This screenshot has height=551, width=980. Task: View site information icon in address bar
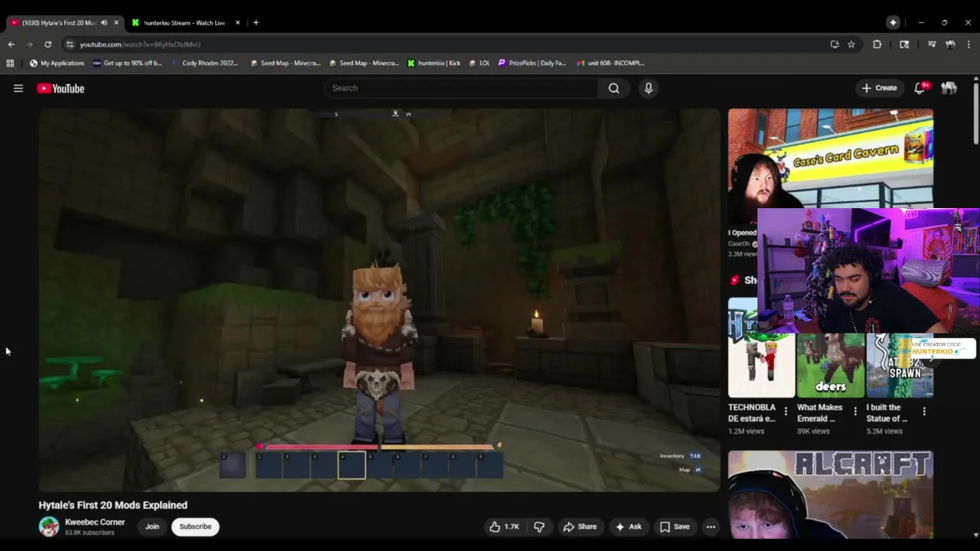[70, 44]
